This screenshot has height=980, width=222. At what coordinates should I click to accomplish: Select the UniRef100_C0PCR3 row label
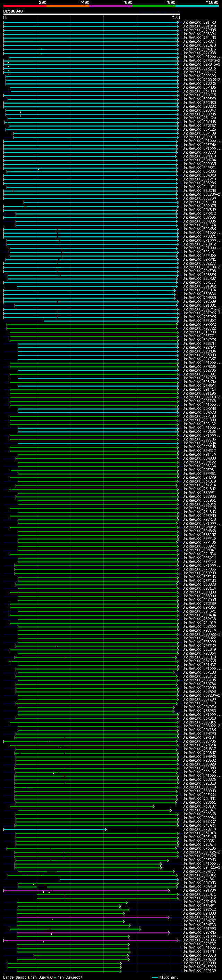[x=199, y=76]
